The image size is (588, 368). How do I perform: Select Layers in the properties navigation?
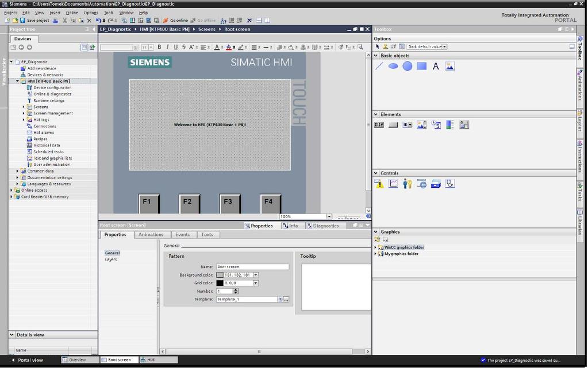click(110, 259)
